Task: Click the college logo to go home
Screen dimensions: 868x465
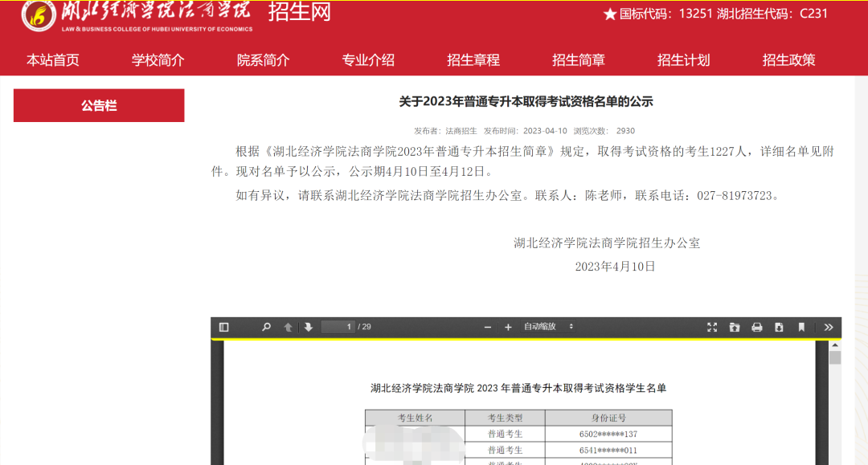Action: [x=36, y=18]
